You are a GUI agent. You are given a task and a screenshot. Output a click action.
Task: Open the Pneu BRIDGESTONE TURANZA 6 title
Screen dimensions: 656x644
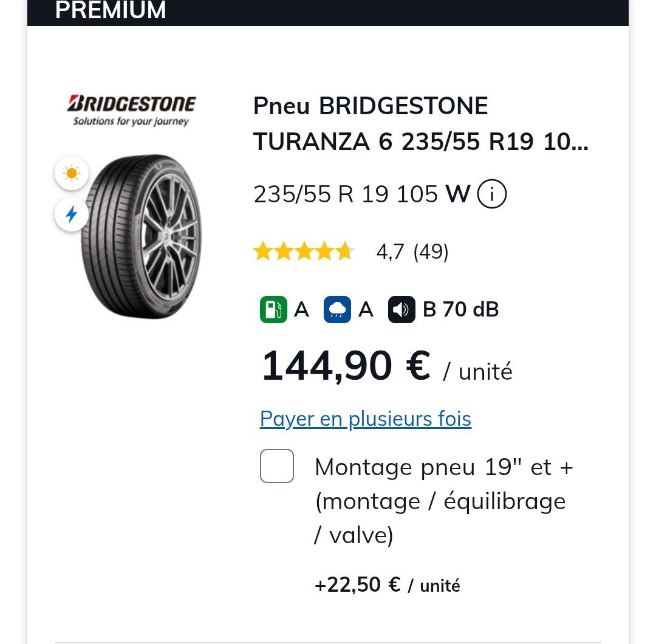[x=420, y=123]
